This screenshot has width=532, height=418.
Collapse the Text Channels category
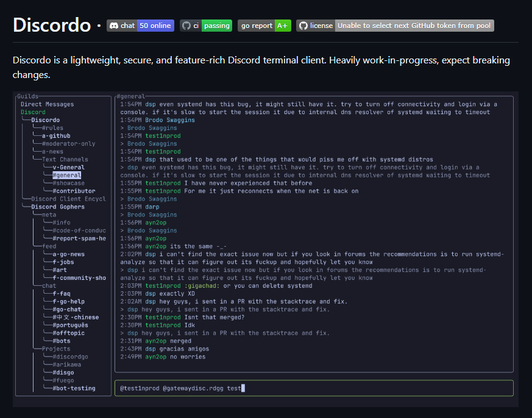coord(65,160)
